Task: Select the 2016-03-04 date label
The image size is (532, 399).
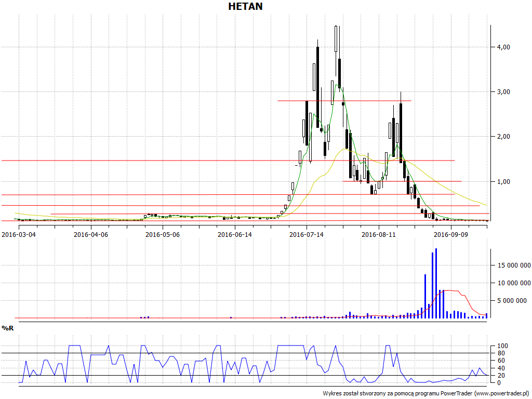Action: tap(19, 234)
